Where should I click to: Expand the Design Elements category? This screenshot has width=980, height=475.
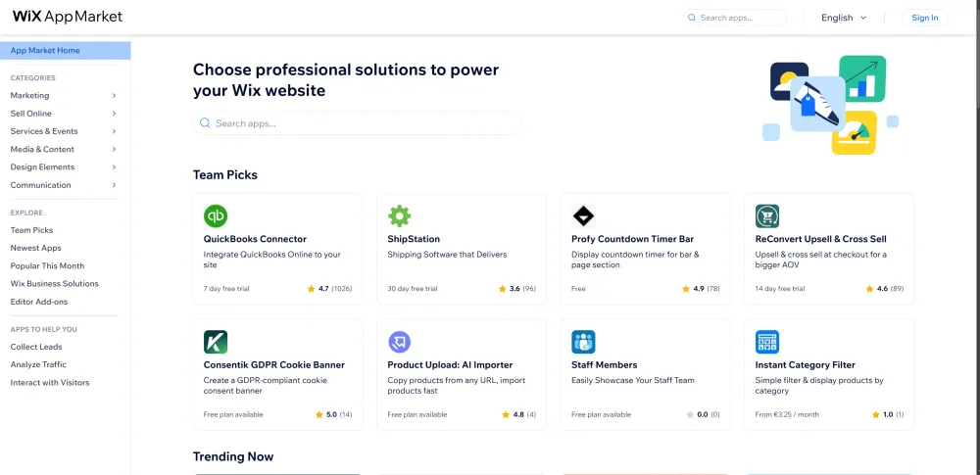pyautogui.click(x=64, y=167)
